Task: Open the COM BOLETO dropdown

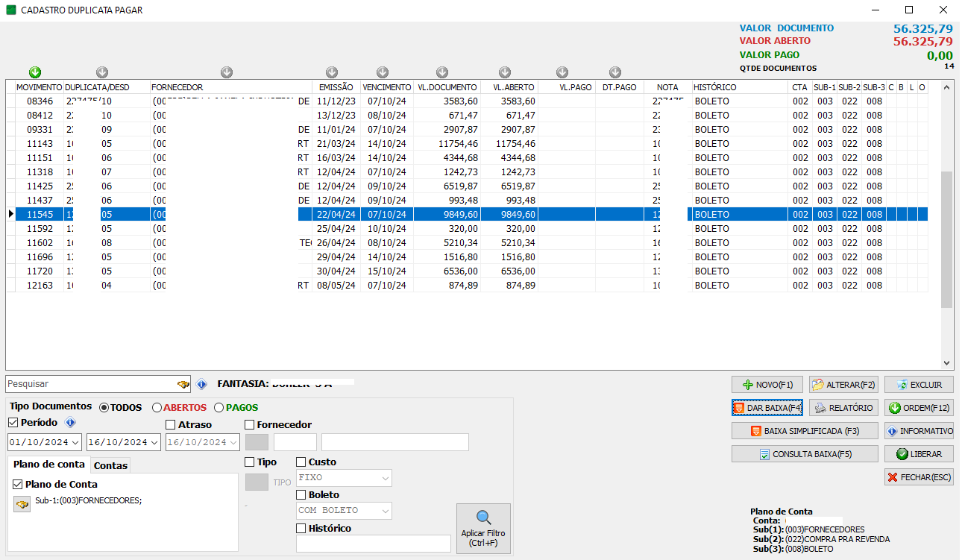Action: [x=386, y=511]
